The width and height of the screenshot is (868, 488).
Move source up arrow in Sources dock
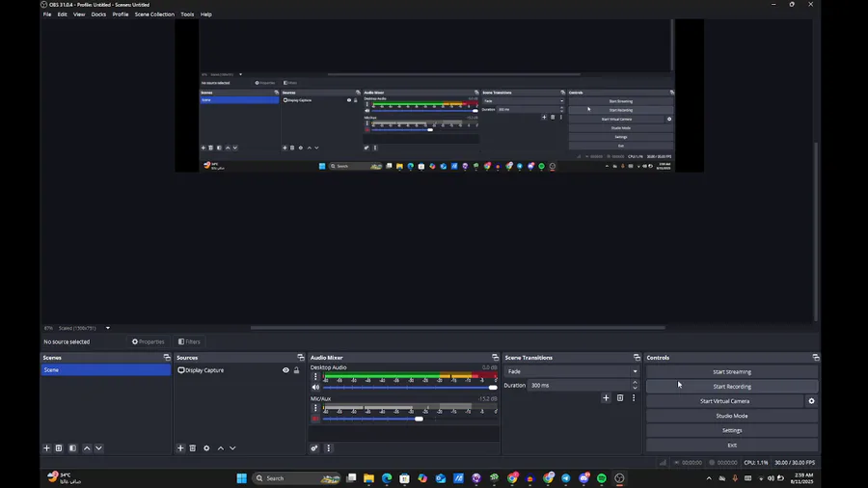(221, 448)
